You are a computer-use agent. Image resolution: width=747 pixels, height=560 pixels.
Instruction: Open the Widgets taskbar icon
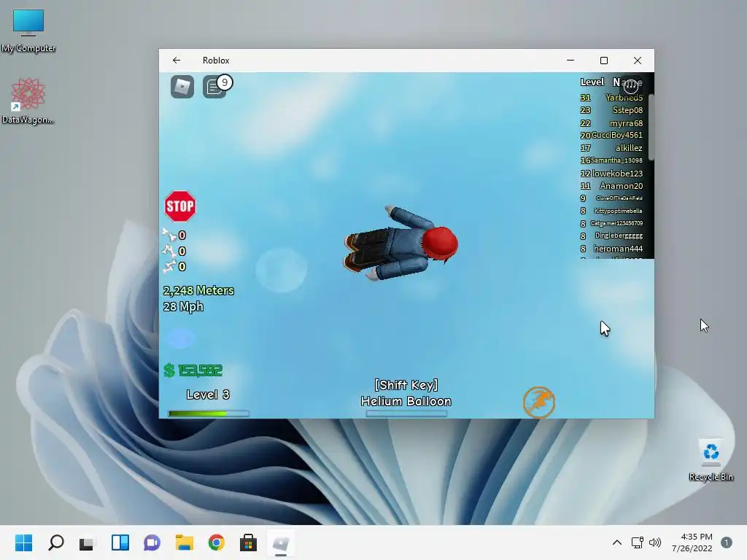120,542
